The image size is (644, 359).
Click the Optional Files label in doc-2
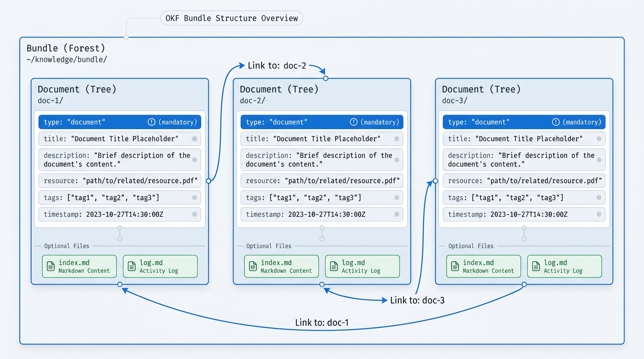[269, 246]
